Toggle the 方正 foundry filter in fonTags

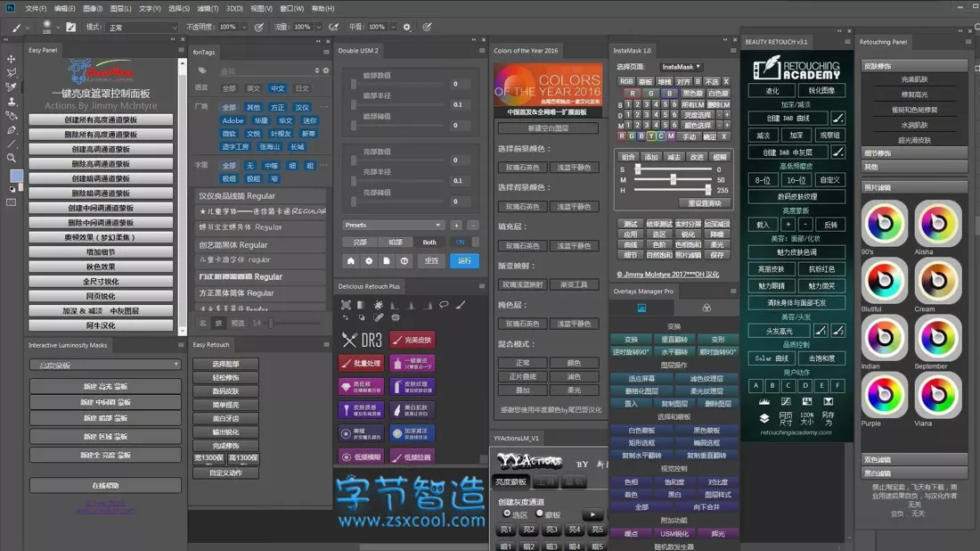pyautogui.click(x=277, y=108)
